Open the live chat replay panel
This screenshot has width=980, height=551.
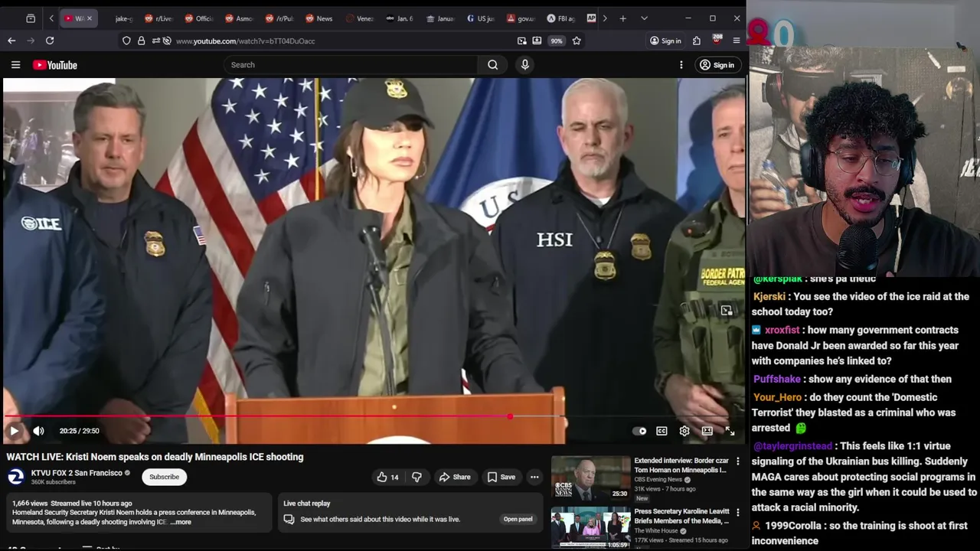pos(518,519)
